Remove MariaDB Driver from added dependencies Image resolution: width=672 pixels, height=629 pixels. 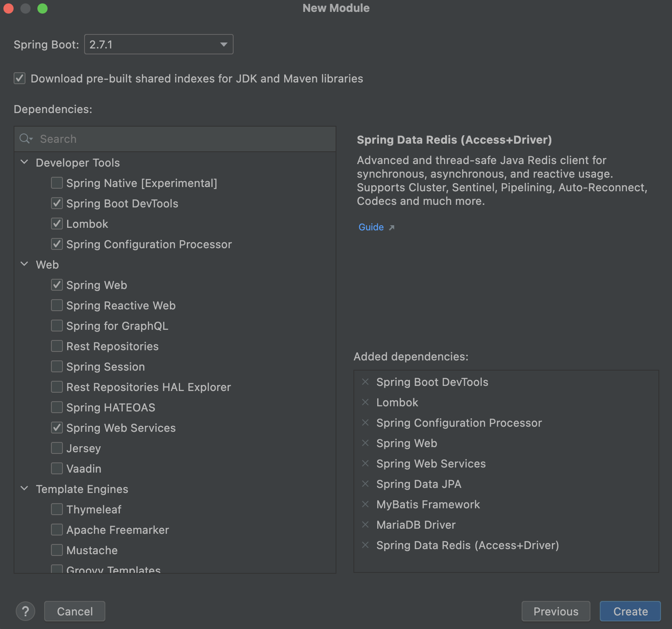(x=365, y=524)
